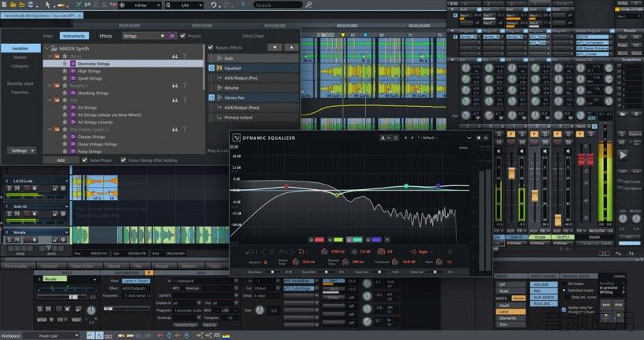Click previous preset arrow in Dynamic Equalizer

click(x=406, y=138)
